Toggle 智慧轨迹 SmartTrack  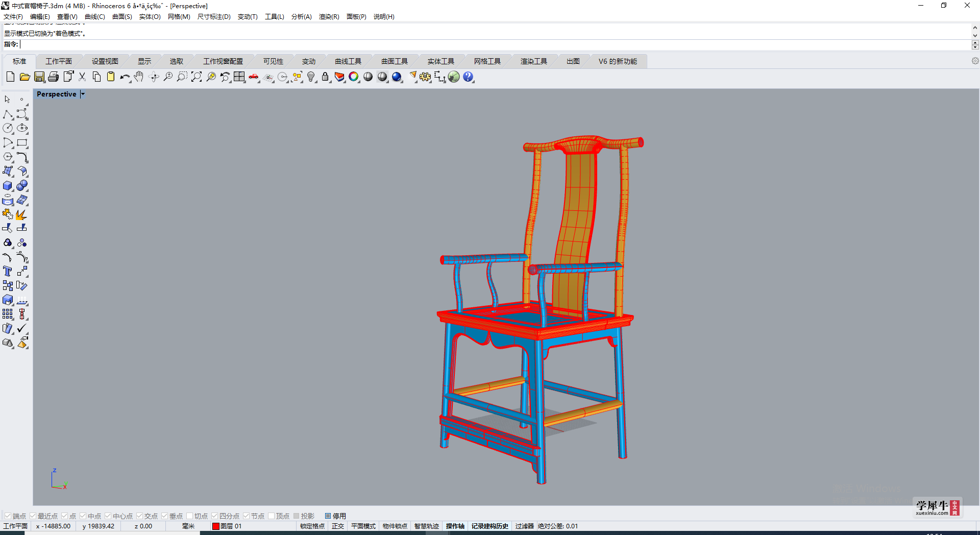427,526
